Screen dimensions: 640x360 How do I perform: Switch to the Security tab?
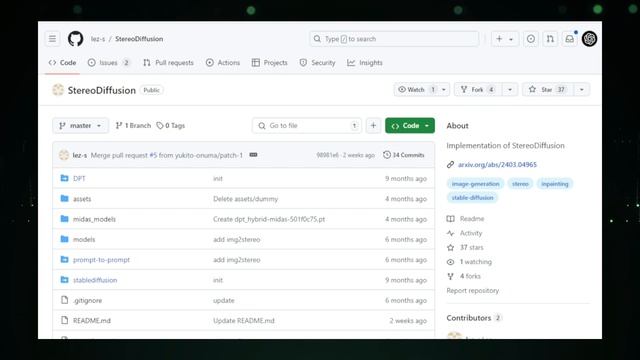tap(317, 62)
